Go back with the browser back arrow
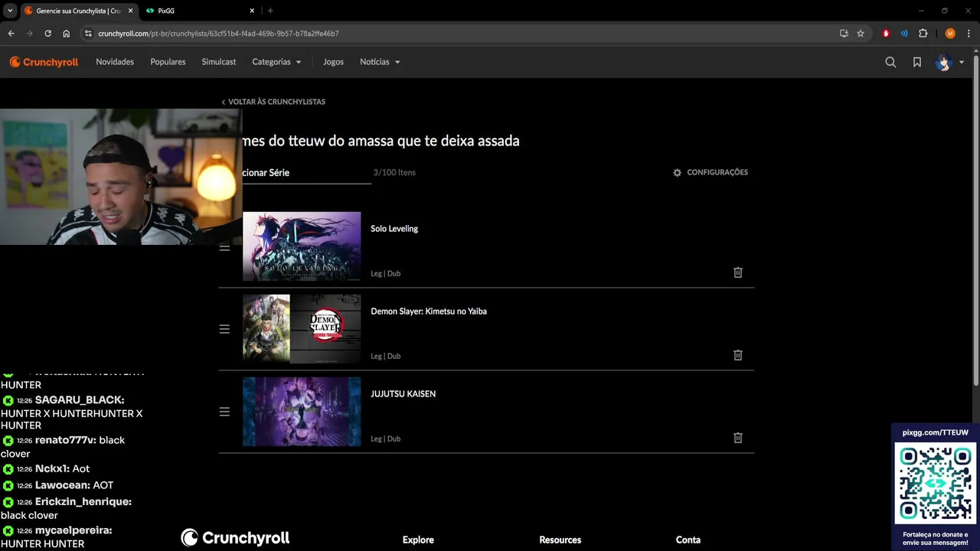 (x=11, y=34)
